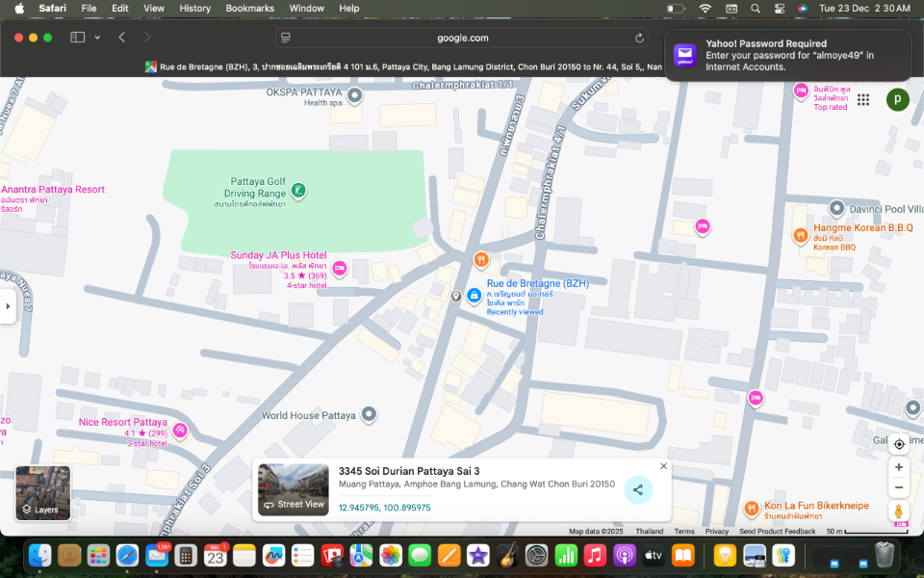This screenshot has height=578, width=924.
Task: Expand the Safari sidebar dropdown chevron
Action: point(97,38)
